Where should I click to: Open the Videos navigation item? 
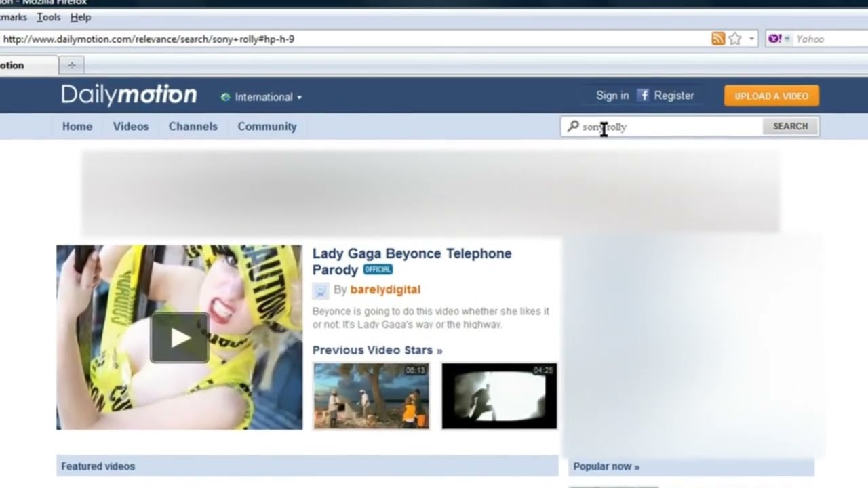(131, 127)
